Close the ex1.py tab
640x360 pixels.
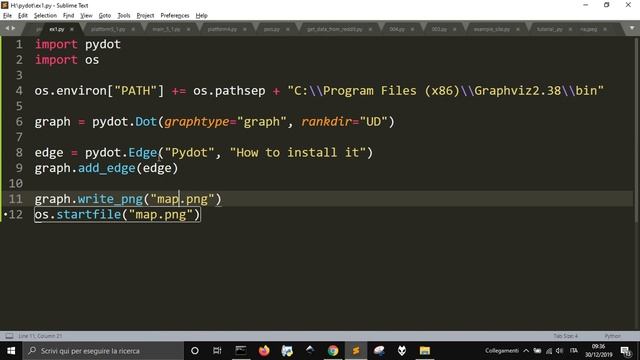click(72, 29)
